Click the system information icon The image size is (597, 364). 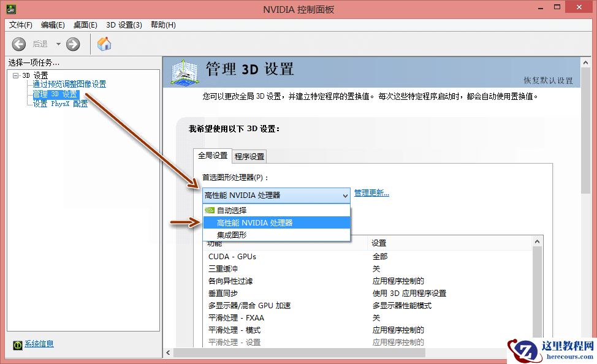18,345
